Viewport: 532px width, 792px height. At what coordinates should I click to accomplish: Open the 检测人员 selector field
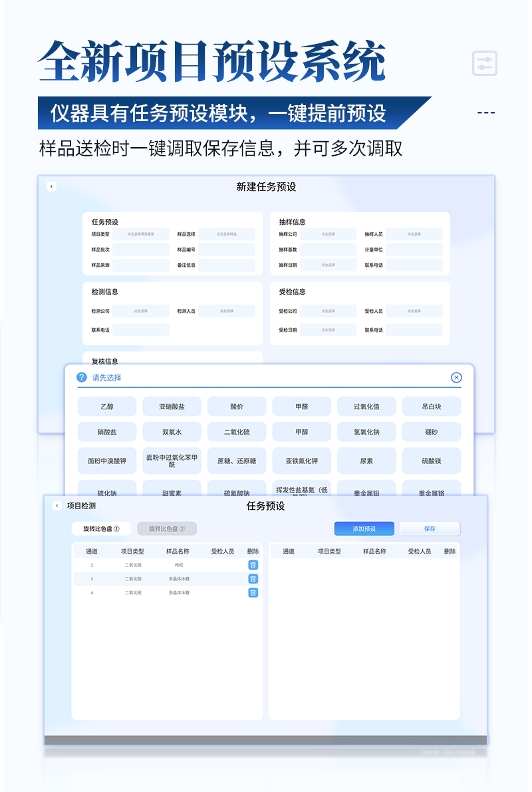[227, 311]
